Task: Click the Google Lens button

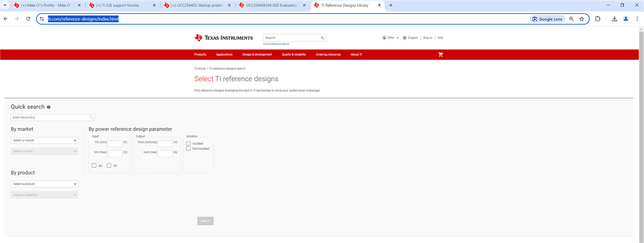Action: [x=547, y=19]
